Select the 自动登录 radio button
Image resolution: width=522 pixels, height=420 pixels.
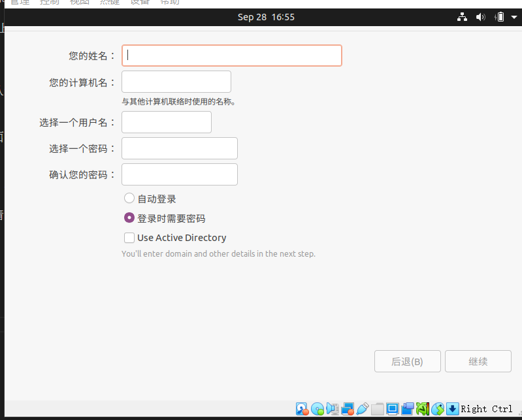(129, 199)
